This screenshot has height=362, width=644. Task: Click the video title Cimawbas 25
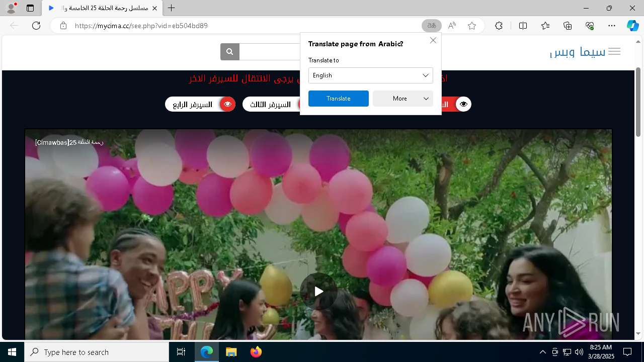(69, 143)
